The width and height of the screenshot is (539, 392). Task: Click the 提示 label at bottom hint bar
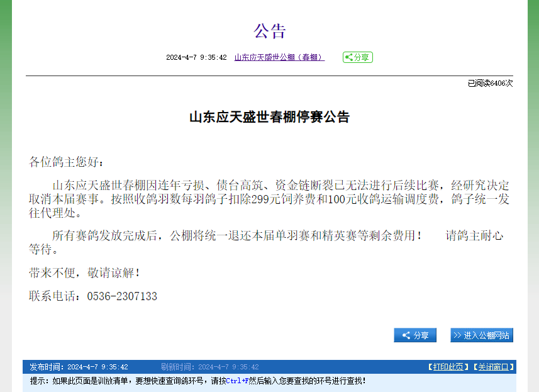(x=39, y=381)
